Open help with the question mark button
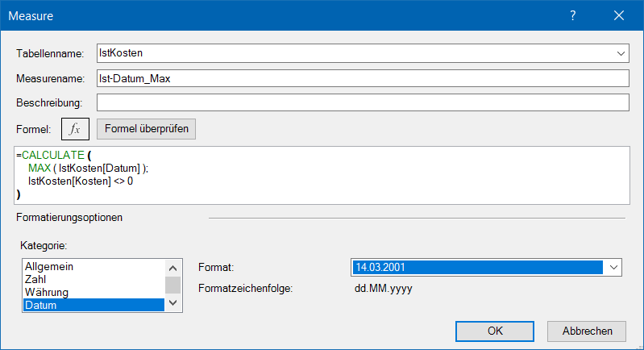The height and width of the screenshot is (350, 644). click(x=573, y=15)
